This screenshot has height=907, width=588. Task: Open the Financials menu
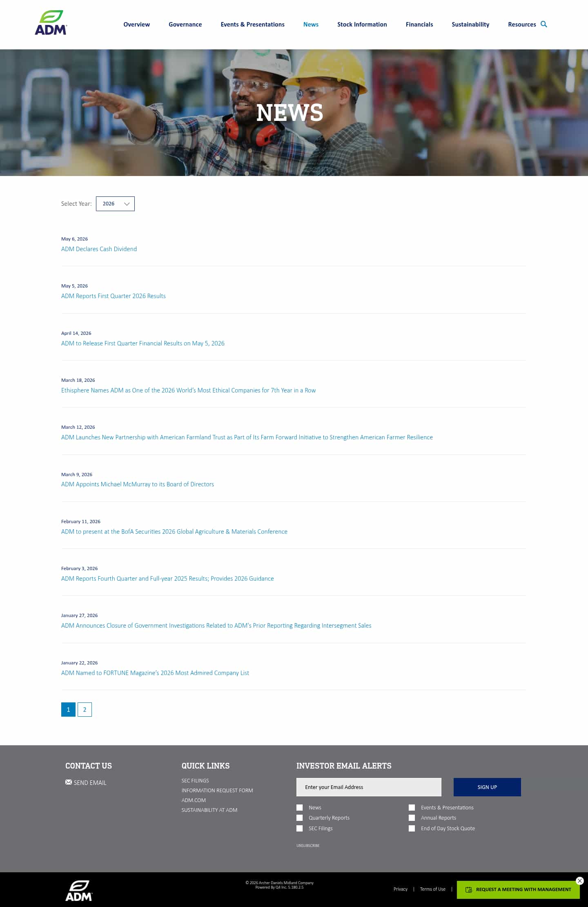click(419, 25)
